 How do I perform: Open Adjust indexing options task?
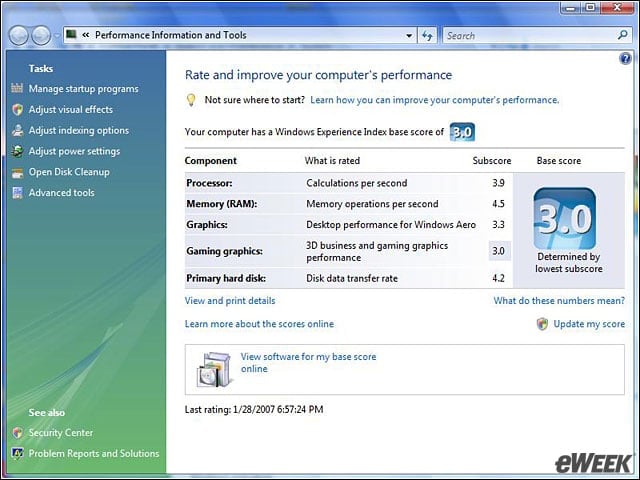(79, 130)
